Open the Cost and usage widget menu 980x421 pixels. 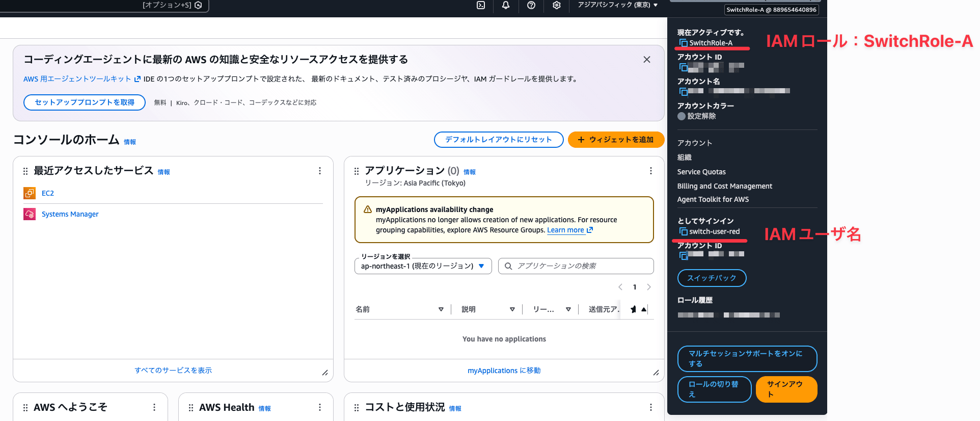coord(651,407)
